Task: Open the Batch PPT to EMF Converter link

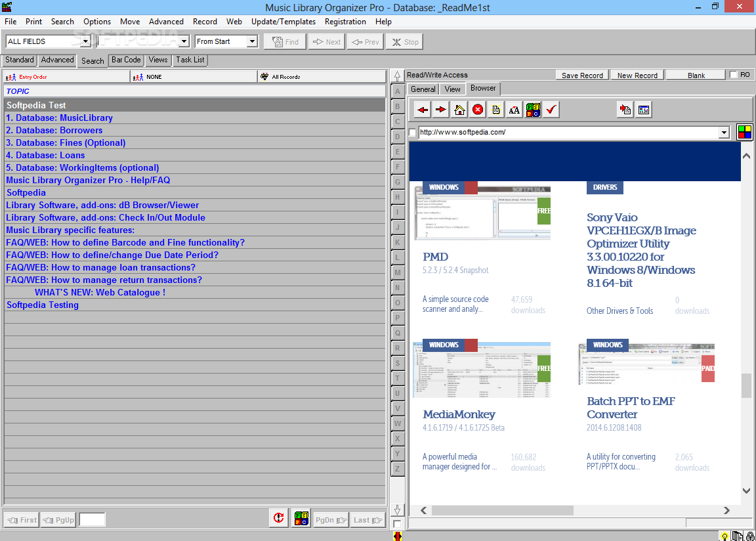Action: 631,408
